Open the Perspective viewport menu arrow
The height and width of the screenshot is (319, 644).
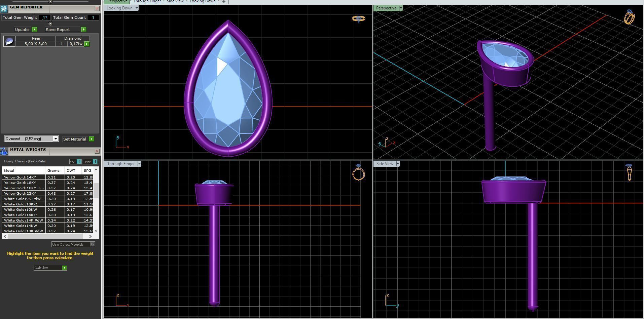[401, 8]
